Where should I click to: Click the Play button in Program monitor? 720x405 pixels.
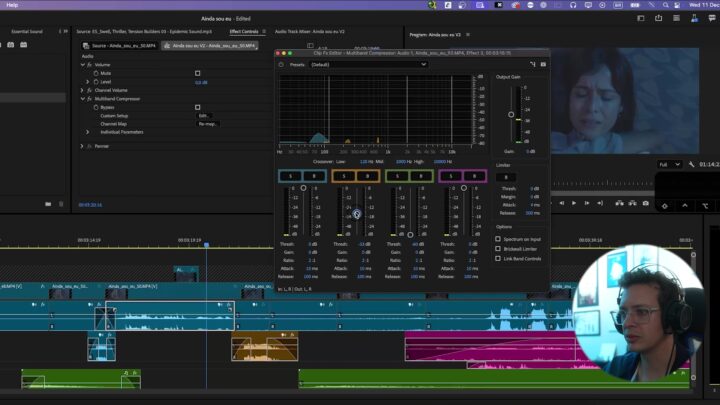point(573,203)
